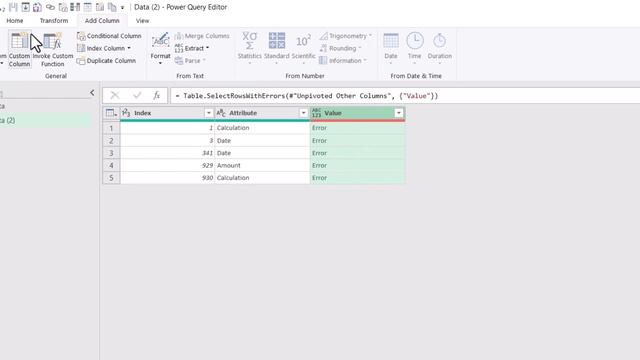Open the Index Column dropdown arrow
640x360 pixels.
point(129,48)
